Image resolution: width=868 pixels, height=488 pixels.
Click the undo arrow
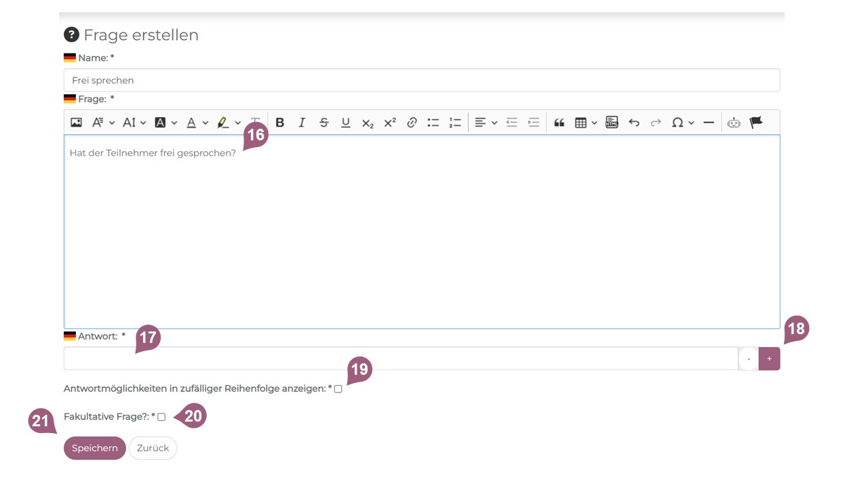coord(634,123)
